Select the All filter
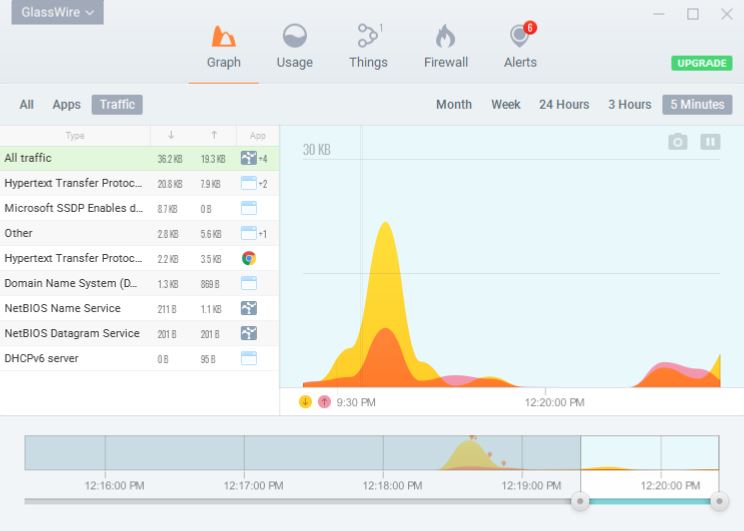 click(x=27, y=104)
